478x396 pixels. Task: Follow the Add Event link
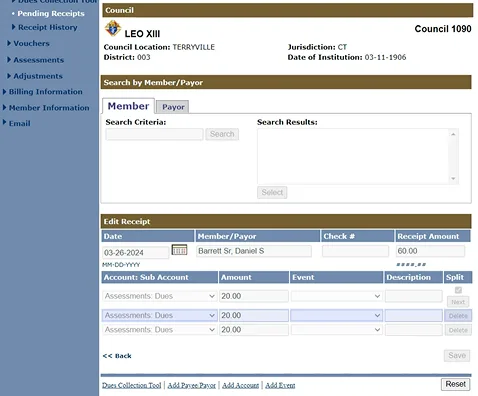coord(280,385)
